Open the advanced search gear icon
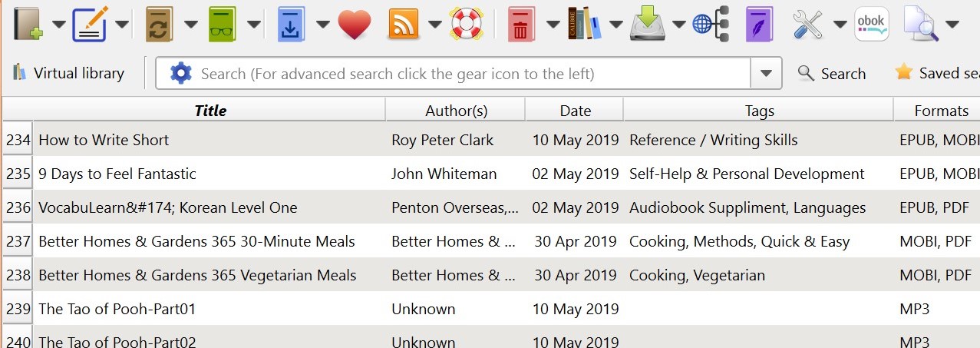 click(x=180, y=74)
